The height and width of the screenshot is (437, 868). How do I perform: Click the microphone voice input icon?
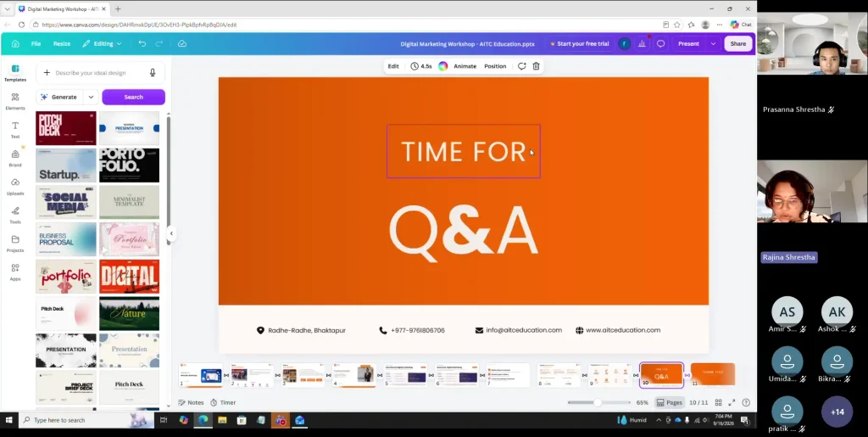click(x=153, y=73)
